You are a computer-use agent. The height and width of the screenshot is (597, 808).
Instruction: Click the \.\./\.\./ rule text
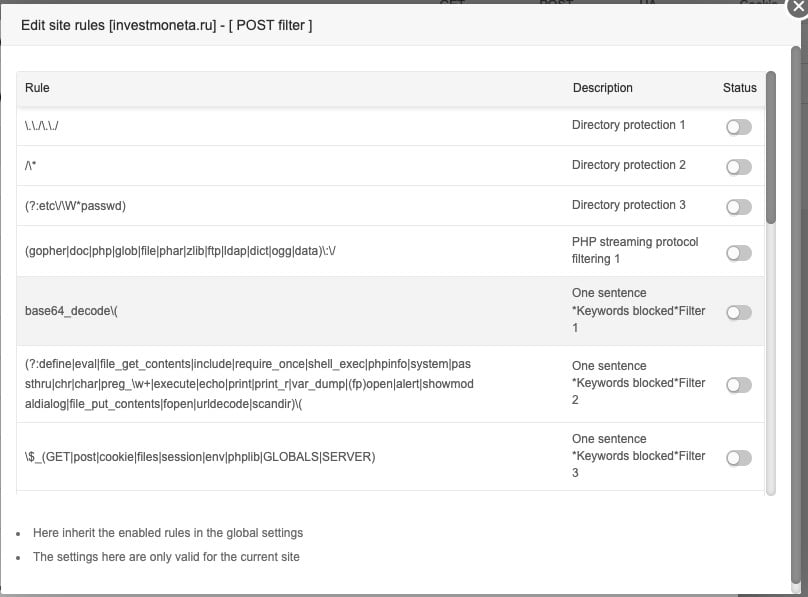45,126
